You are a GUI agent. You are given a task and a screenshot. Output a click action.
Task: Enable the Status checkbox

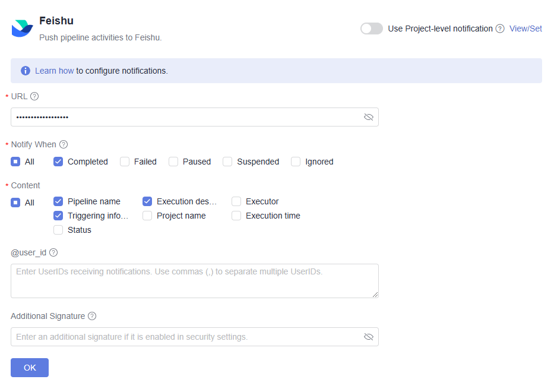coord(58,230)
